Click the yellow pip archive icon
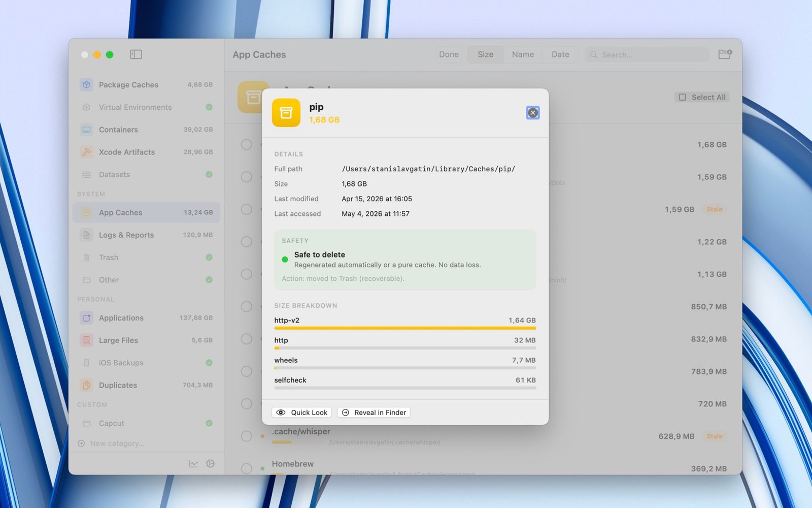This screenshot has height=508, width=812. tap(286, 113)
